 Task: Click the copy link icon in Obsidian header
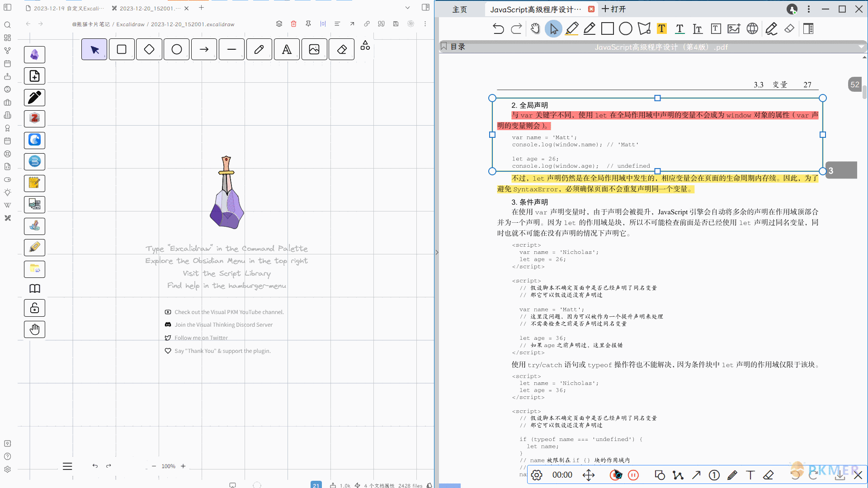click(367, 24)
